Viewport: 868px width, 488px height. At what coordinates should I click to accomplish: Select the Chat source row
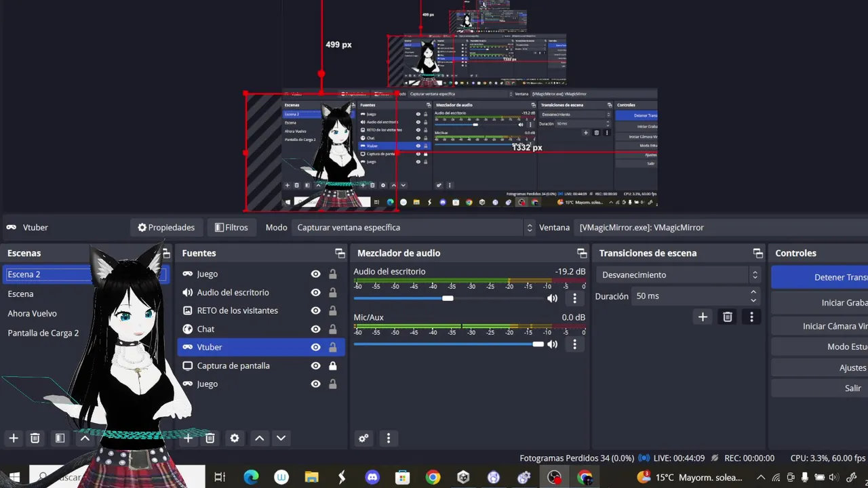pos(261,329)
